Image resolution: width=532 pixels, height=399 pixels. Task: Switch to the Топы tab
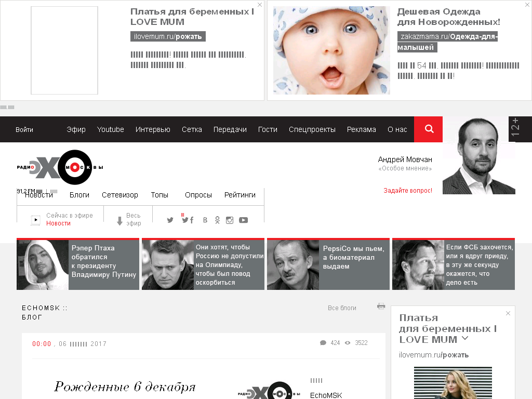click(x=159, y=195)
